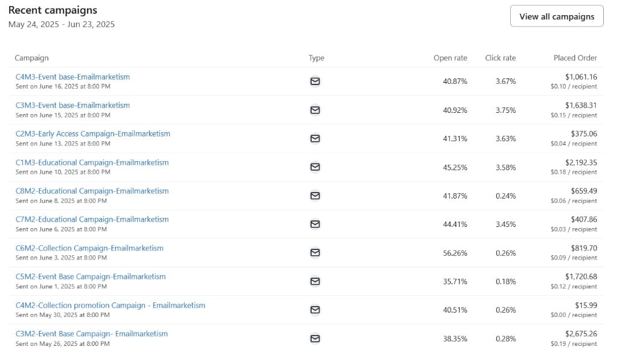
Task: Click email type icon for C4M3-Event base campaign
Action: [315, 81]
